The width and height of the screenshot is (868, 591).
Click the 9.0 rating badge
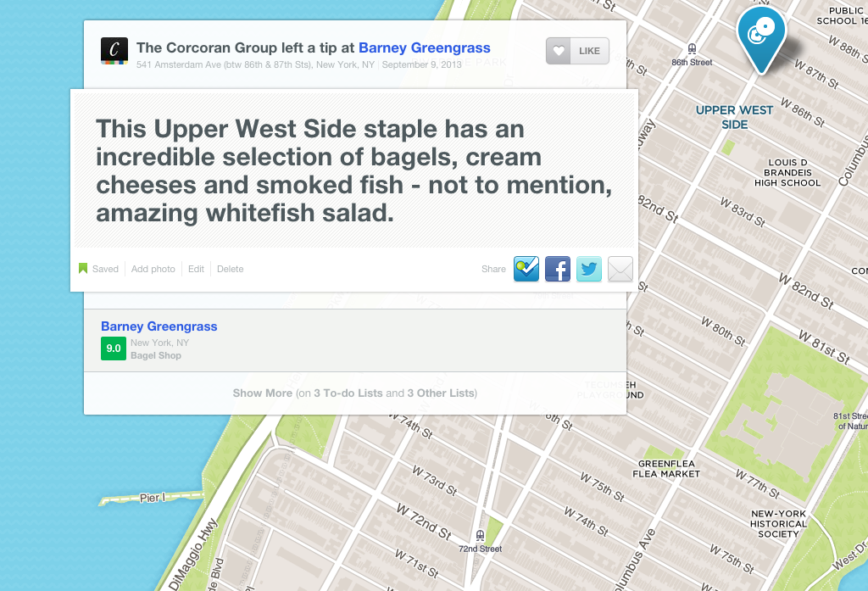[x=113, y=348]
